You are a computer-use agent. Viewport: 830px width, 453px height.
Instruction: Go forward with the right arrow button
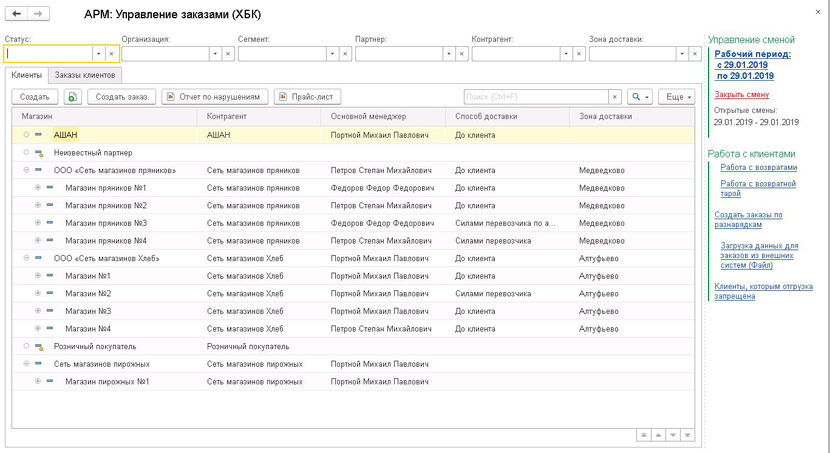[x=39, y=14]
